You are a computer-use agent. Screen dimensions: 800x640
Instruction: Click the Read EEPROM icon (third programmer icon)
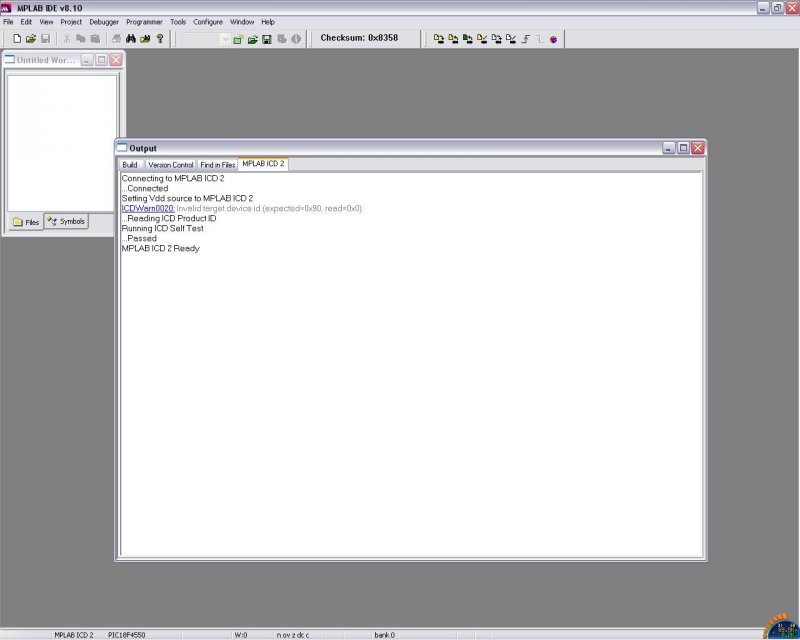pyautogui.click(x=467, y=39)
